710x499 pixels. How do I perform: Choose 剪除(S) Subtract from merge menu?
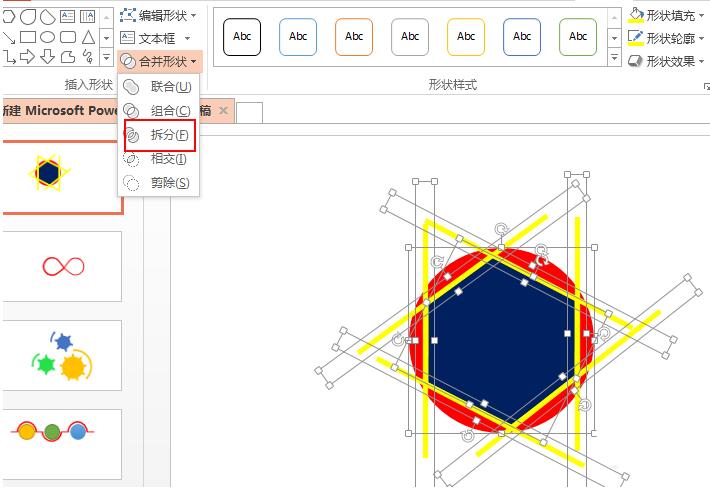(x=158, y=183)
